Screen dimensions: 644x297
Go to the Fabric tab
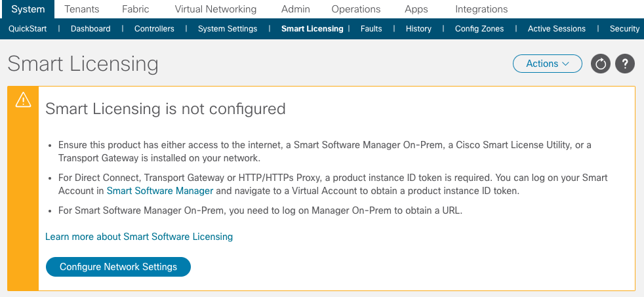point(136,9)
